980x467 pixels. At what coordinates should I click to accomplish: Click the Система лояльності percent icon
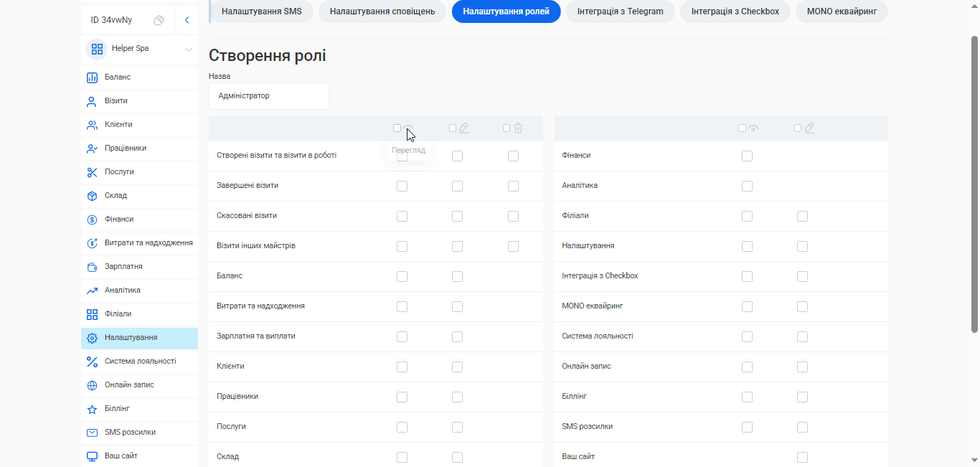[92, 362]
